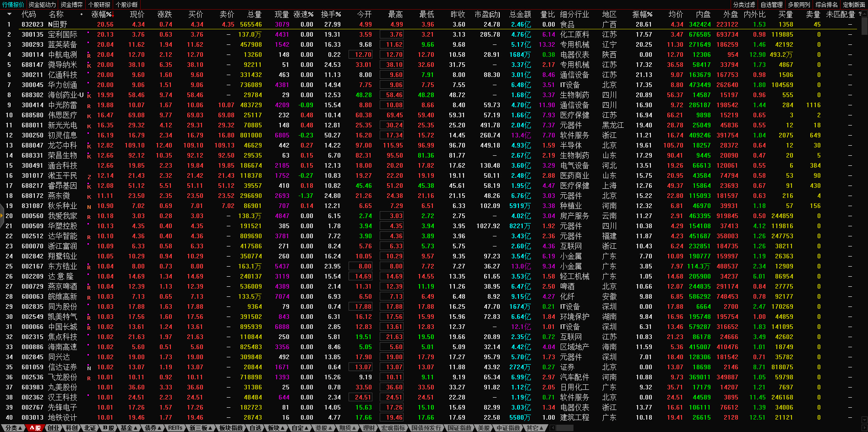Switch to the 个股诊断 tab
The image size is (868, 432).
click(126, 5)
